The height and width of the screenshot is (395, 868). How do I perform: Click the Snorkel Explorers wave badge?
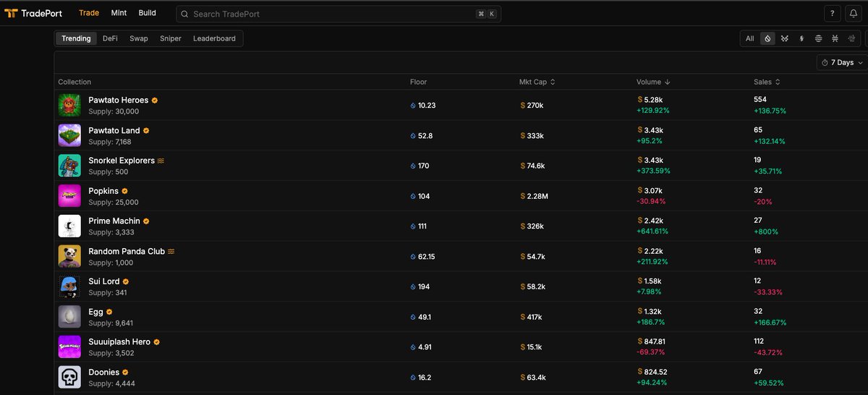click(x=161, y=161)
